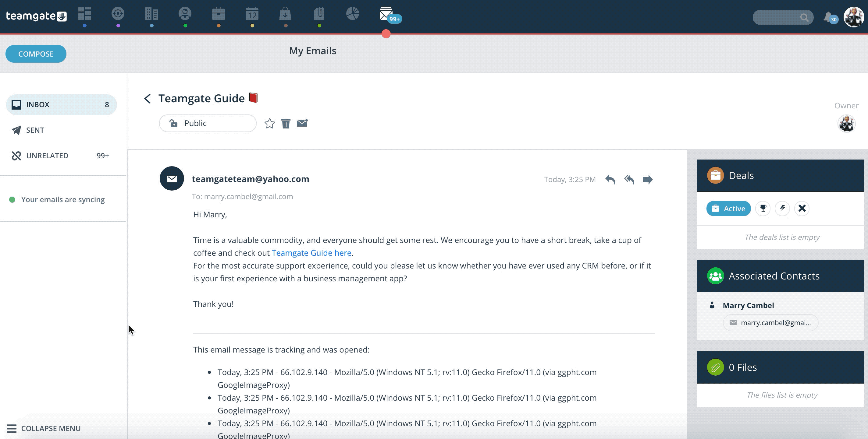The width and height of the screenshot is (868, 439).
Task: Click the 'Today, 3:25 PM' timestamp
Action: (x=570, y=179)
